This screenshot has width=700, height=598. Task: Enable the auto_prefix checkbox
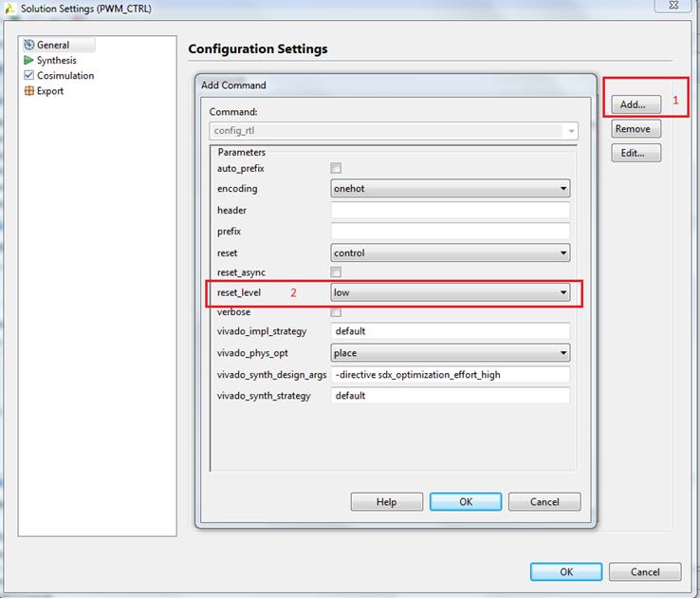pyautogui.click(x=336, y=168)
